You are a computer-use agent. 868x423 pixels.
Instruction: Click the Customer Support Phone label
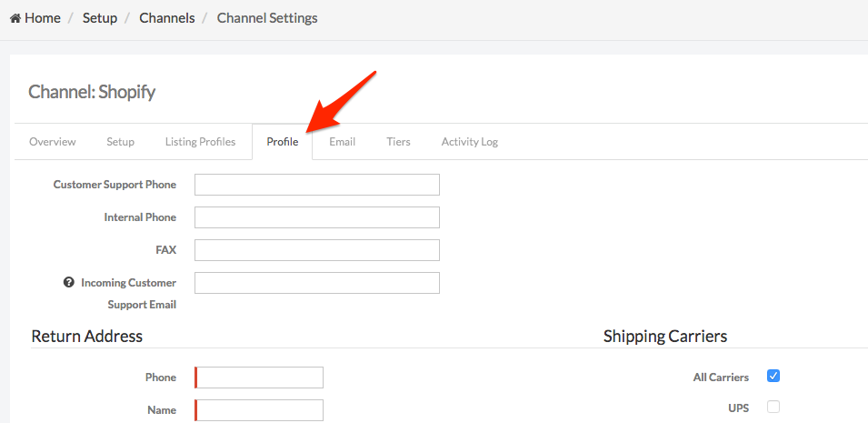115,185
